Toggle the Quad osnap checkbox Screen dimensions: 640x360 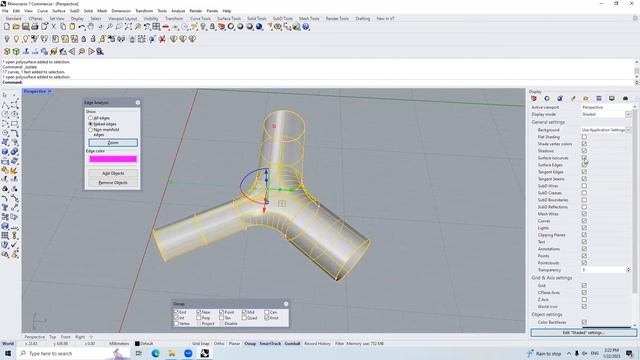click(244, 318)
